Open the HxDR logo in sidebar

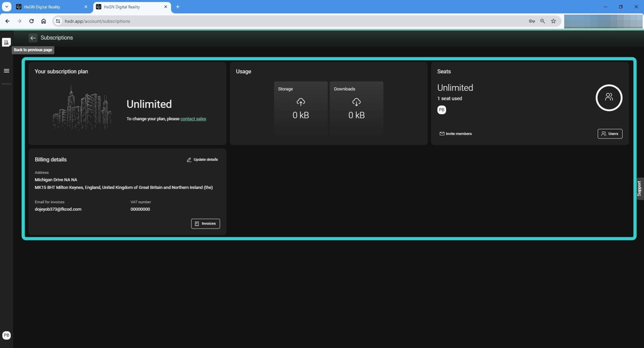click(6, 42)
